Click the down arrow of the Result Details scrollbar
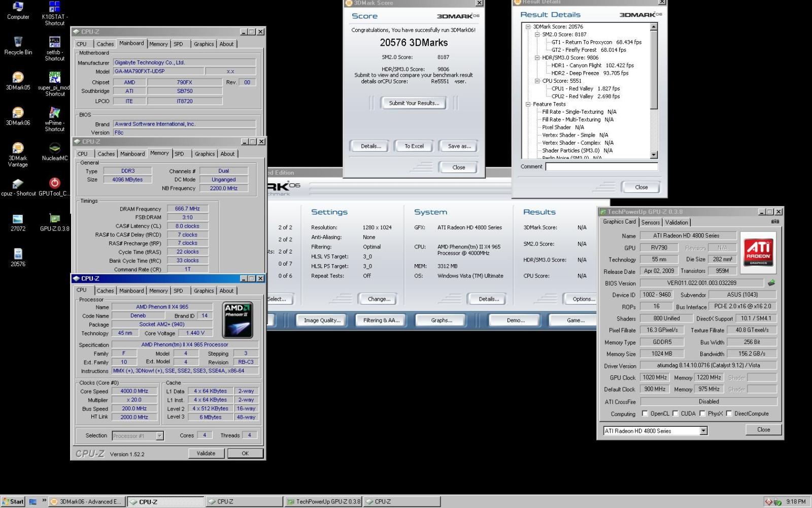Screen dimensions: 812x508 [654, 155]
